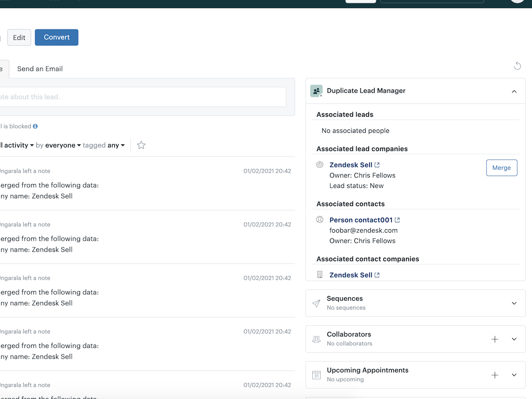Screen dimensions: 532x399
Task: Click the Duplicate Lead Manager panel icon
Action: [316, 90]
